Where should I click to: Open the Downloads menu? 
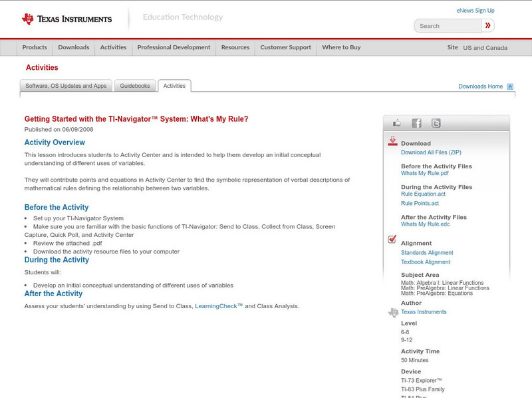pos(74,47)
